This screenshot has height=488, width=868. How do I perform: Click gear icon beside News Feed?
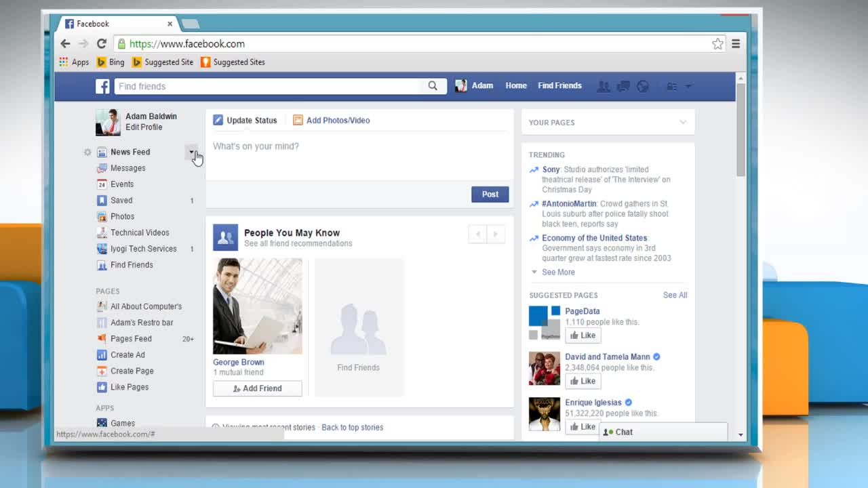pos(87,152)
